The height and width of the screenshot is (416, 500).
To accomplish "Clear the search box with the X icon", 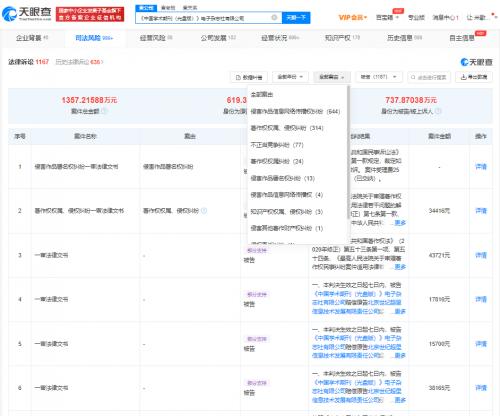I will pyautogui.click(x=274, y=18).
